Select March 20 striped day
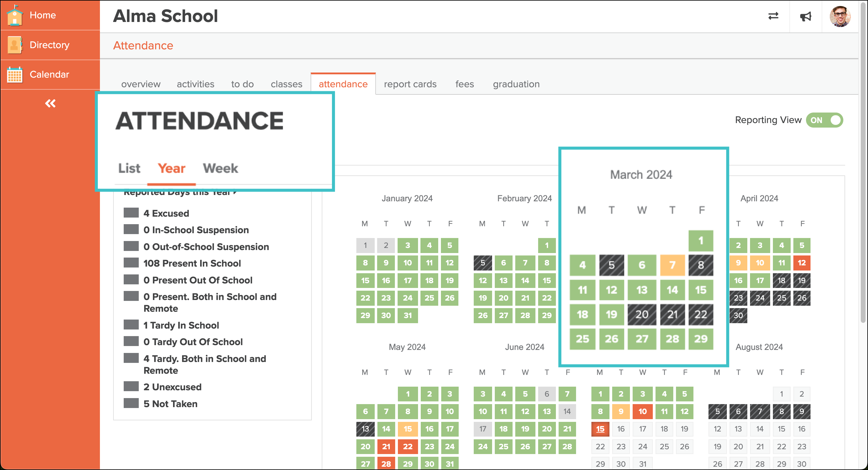The width and height of the screenshot is (868, 470). [x=642, y=314]
